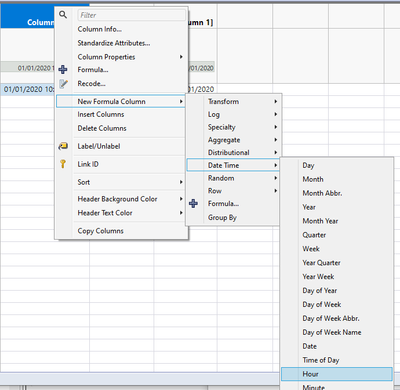
Task: Expand the Random submenu
Action: [233, 178]
